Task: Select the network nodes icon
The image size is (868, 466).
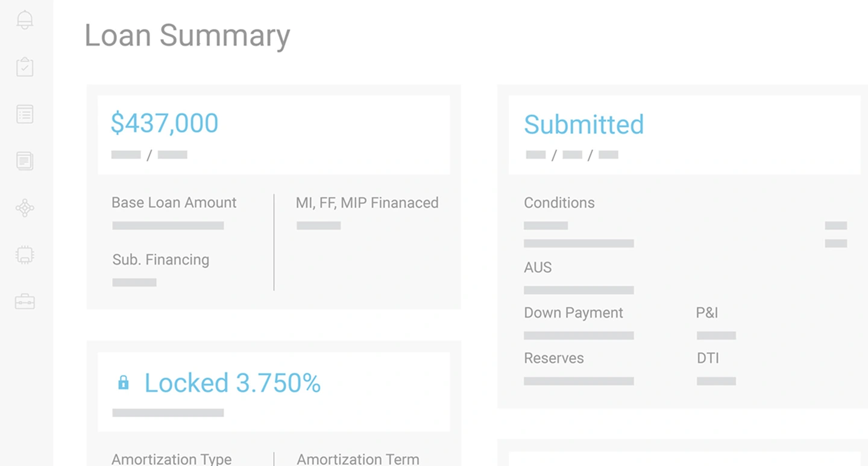Action: [24, 207]
